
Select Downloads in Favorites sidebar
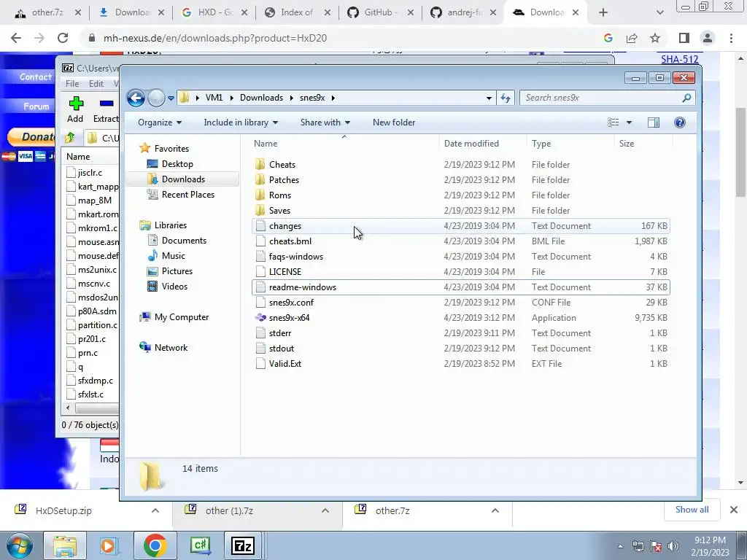point(183,179)
